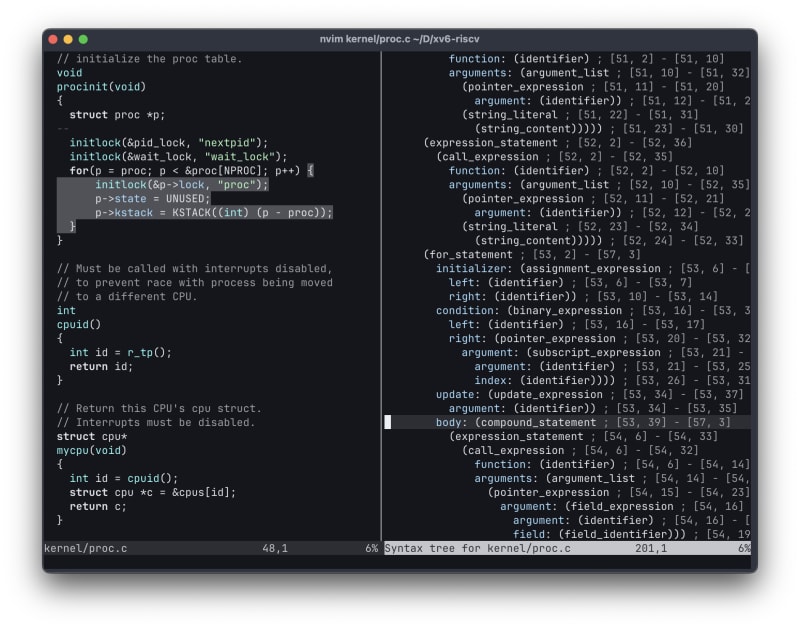Select the for_statement node in syntax tree
The width and height of the screenshot is (800, 629).
coord(462,255)
